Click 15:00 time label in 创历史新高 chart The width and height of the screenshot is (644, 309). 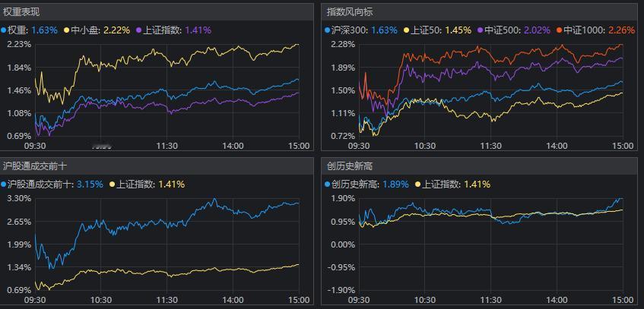point(623,300)
